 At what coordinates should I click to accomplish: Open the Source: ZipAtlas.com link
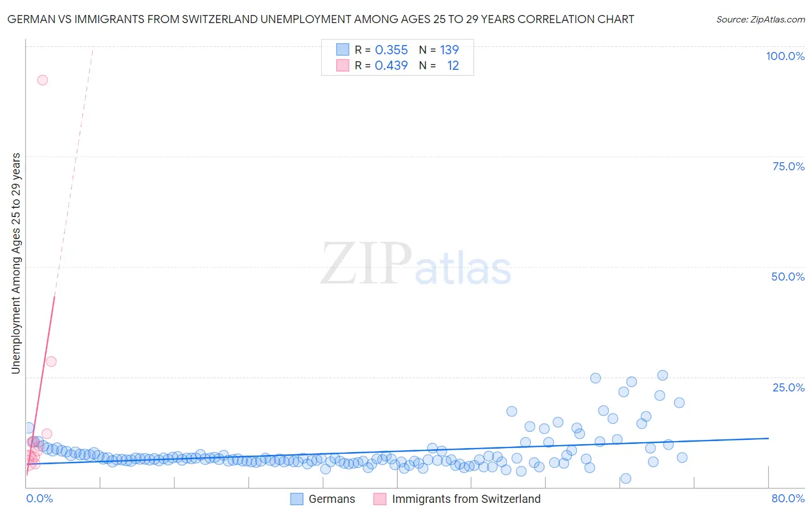point(761,19)
